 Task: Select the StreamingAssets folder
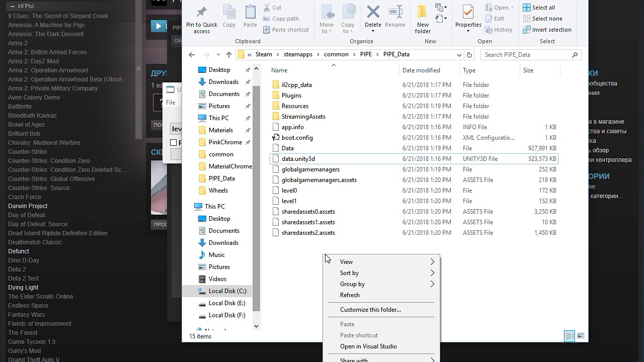point(303,117)
